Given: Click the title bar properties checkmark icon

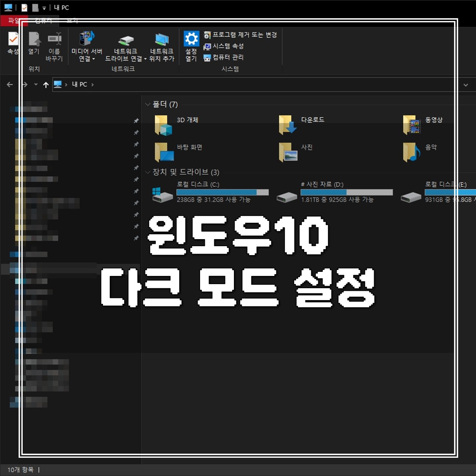Looking at the screenshot, I should 25,7.
